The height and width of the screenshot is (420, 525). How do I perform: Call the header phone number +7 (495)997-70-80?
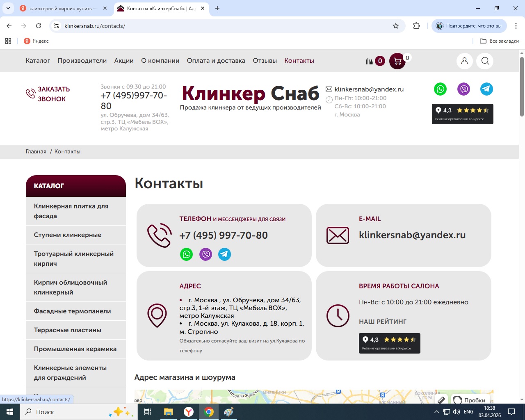[134, 100]
